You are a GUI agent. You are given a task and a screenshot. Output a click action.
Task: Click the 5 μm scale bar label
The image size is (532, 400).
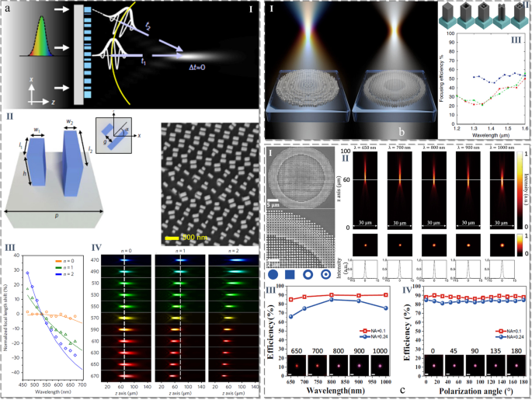[x=273, y=205]
